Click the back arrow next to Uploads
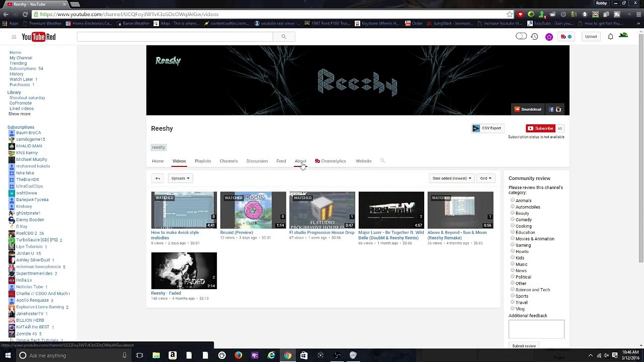The width and height of the screenshot is (644, 362). (x=157, y=178)
